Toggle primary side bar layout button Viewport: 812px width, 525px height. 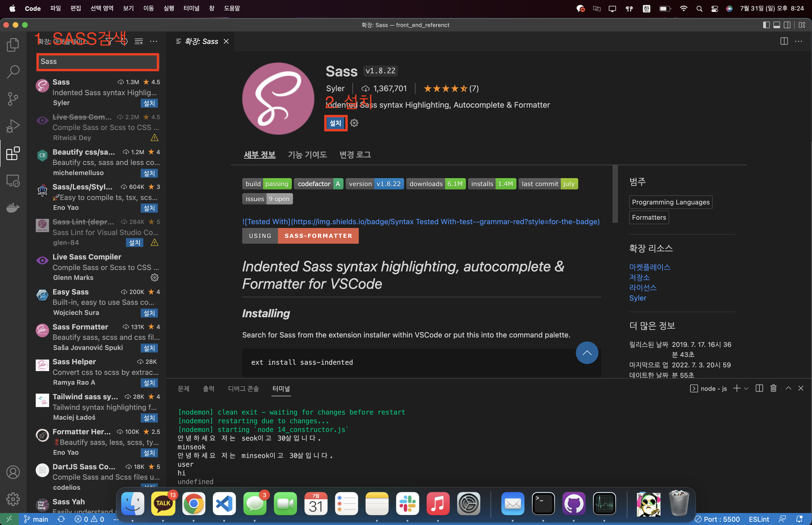(766, 25)
